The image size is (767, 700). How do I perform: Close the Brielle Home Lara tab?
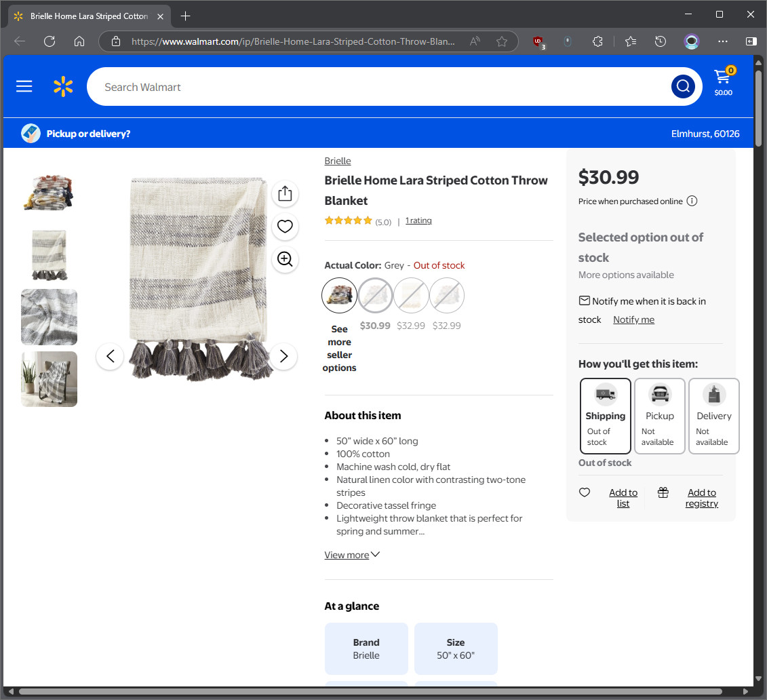point(160,16)
